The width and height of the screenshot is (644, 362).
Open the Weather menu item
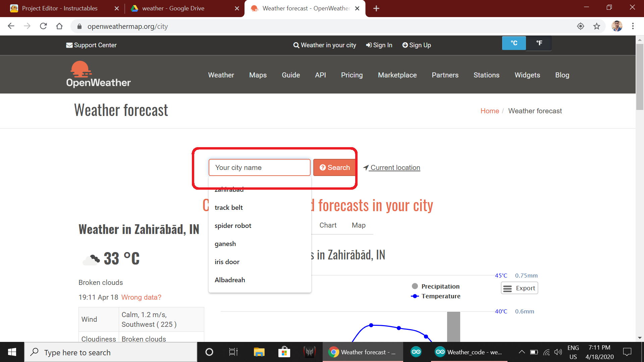point(221,75)
